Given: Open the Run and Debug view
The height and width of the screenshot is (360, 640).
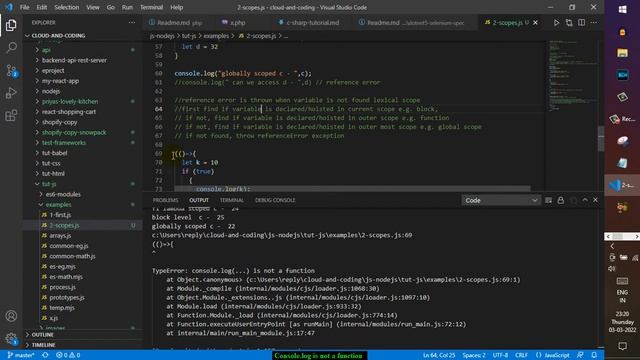Looking at the screenshot, I should 11,93.
